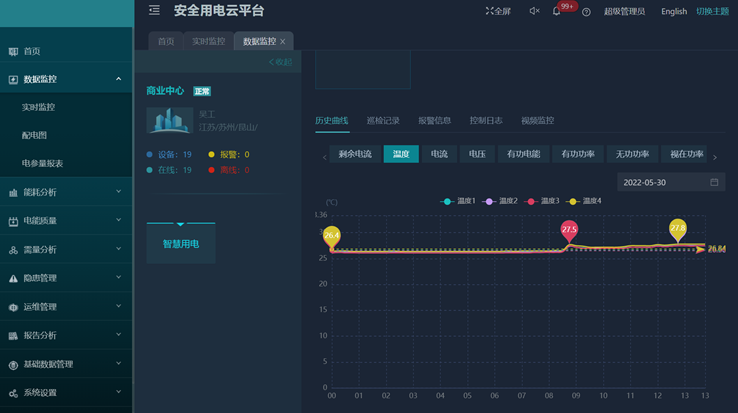Select the 视在功率 chart button
Image resolution: width=738 pixels, height=413 pixels.
[684, 154]
